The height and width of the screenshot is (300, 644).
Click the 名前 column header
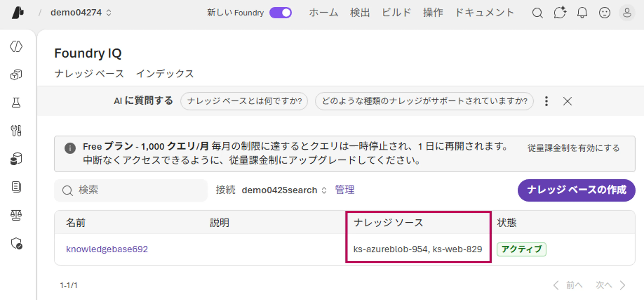[x=76, y=222]
